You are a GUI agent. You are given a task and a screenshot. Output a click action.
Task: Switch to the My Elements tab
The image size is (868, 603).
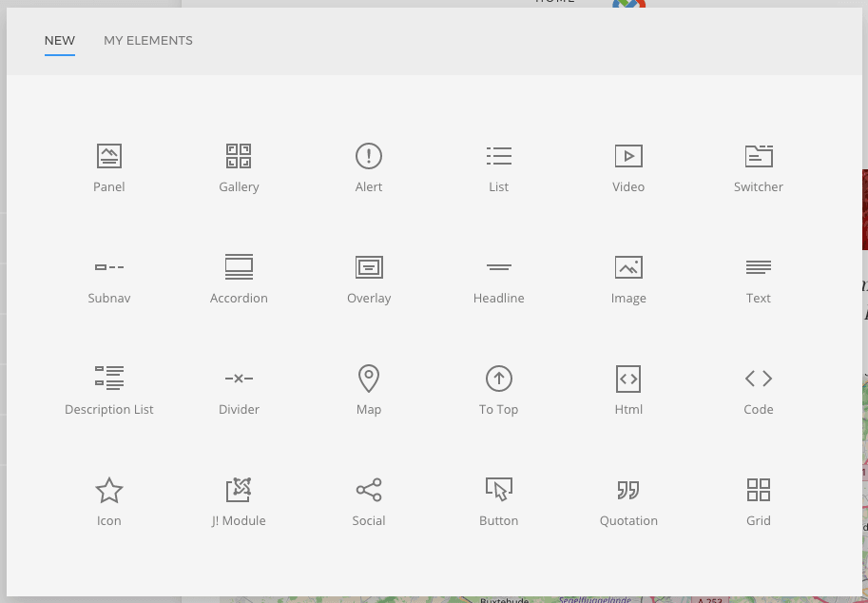click(x=148, y=41)
